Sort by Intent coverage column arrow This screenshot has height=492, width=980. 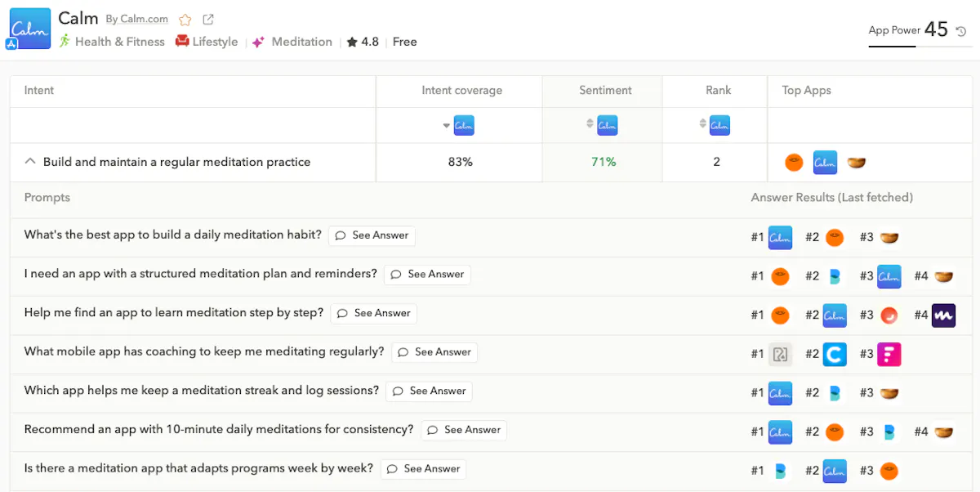point(447,126)
